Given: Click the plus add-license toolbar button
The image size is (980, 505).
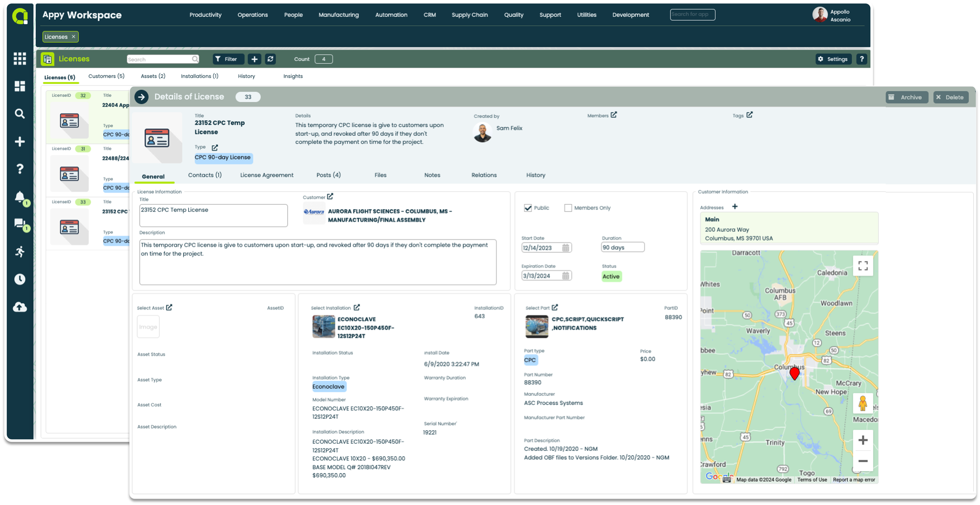Looking at the screenshot, I should coord(255,59).
